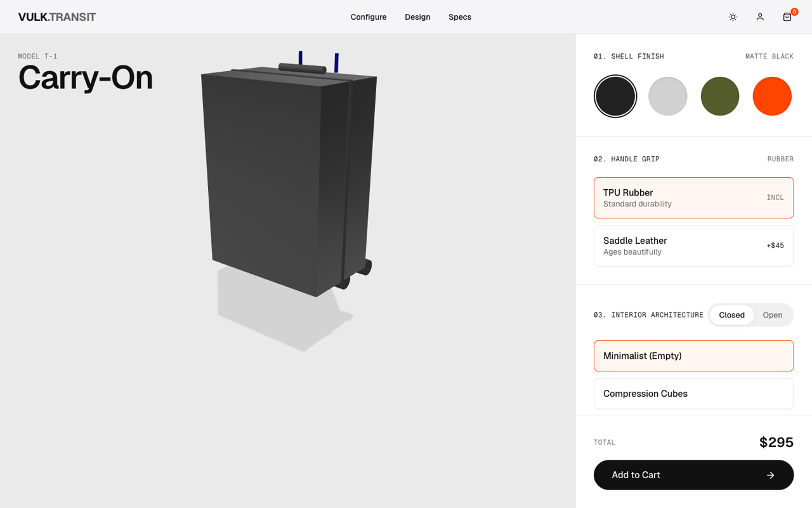
Task: Select the olive green shell finish swatch
Action: [x=720, y=97]
